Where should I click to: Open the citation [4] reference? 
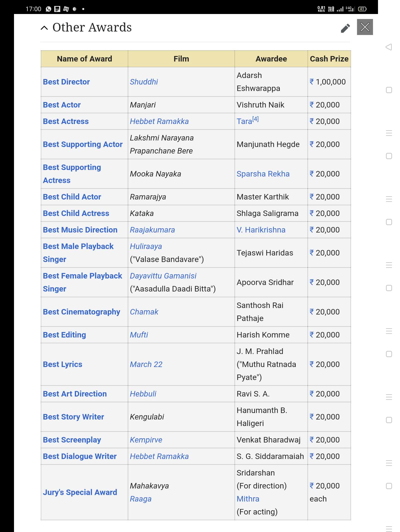[x=255, y=119]
